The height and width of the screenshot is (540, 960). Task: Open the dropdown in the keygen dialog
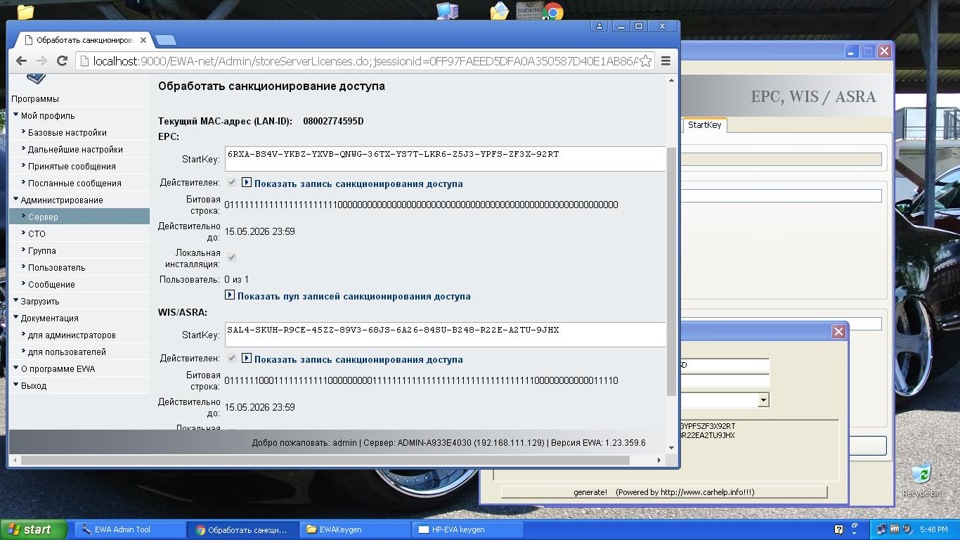763,400
